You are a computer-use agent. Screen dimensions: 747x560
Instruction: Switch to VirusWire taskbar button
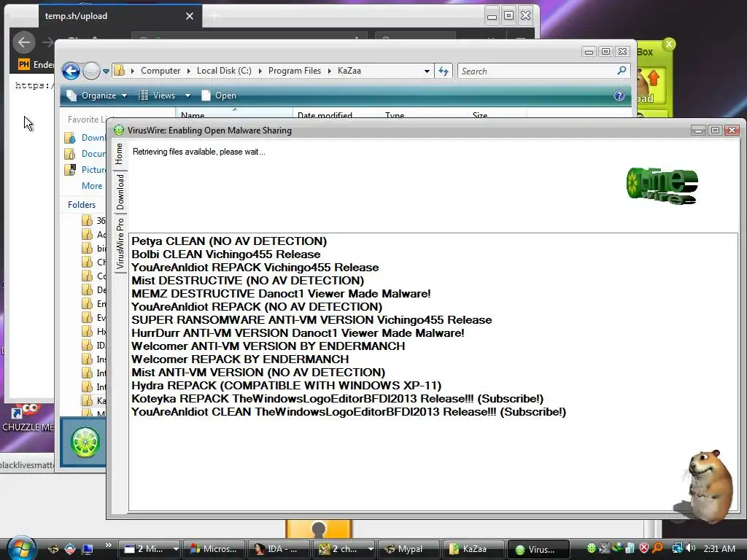[538, 549]
